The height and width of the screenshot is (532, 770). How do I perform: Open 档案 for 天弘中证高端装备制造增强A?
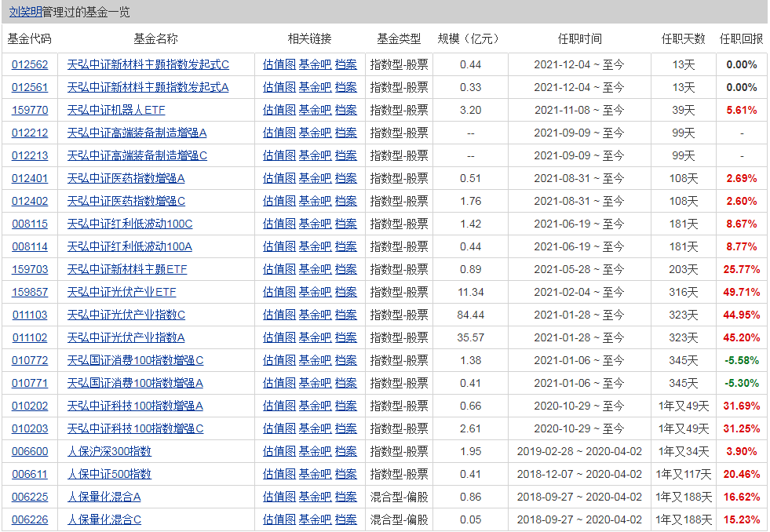tap(345, 133)
